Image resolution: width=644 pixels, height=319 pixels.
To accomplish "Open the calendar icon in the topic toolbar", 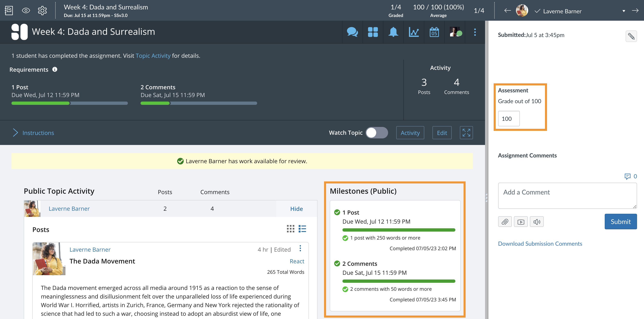I will [434, 32].
